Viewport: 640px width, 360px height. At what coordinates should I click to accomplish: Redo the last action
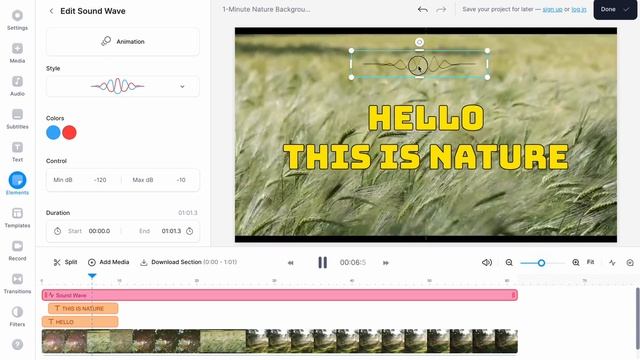point(441,9)
